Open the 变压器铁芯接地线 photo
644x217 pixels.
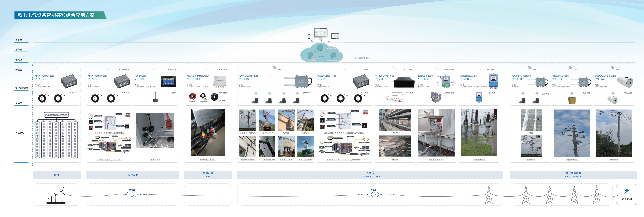click(436, 133)
